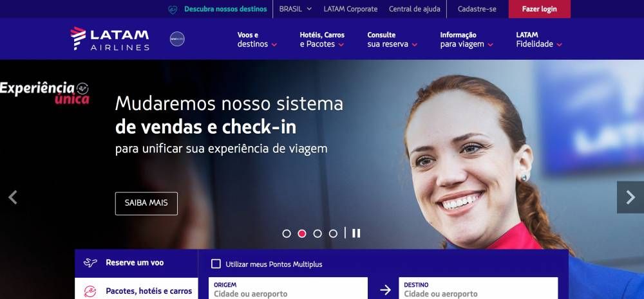The height and width of the screenshot is (299, 644).
Task: Click the LATAM Airlines logo
Action: point(109,39)
